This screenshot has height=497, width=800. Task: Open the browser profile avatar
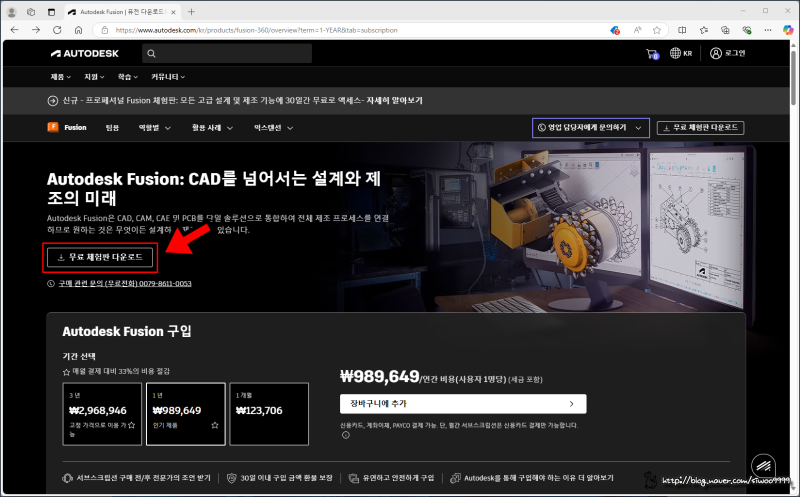12,12
